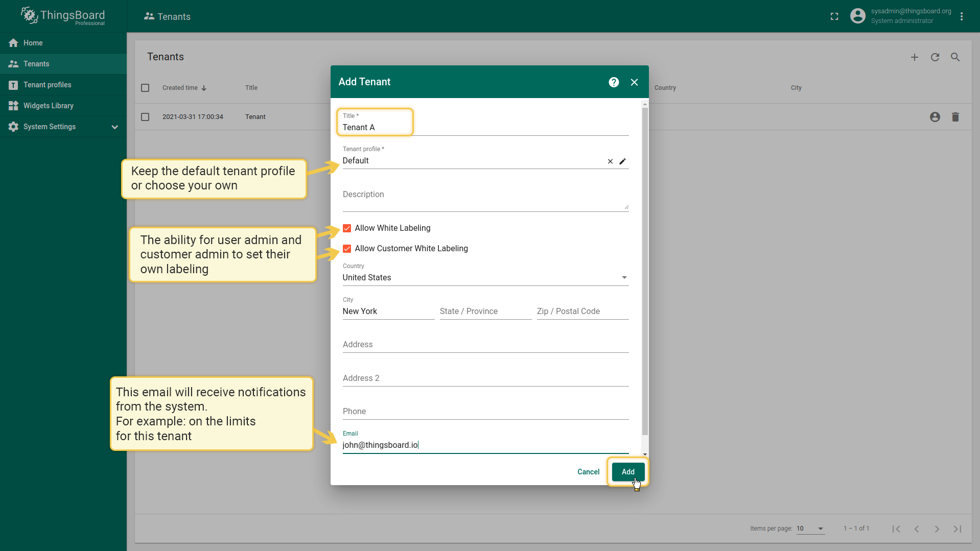Go to next page
The width and height of the screenshot is (980, 551).
pyautogui.click(x=937, y=529)
